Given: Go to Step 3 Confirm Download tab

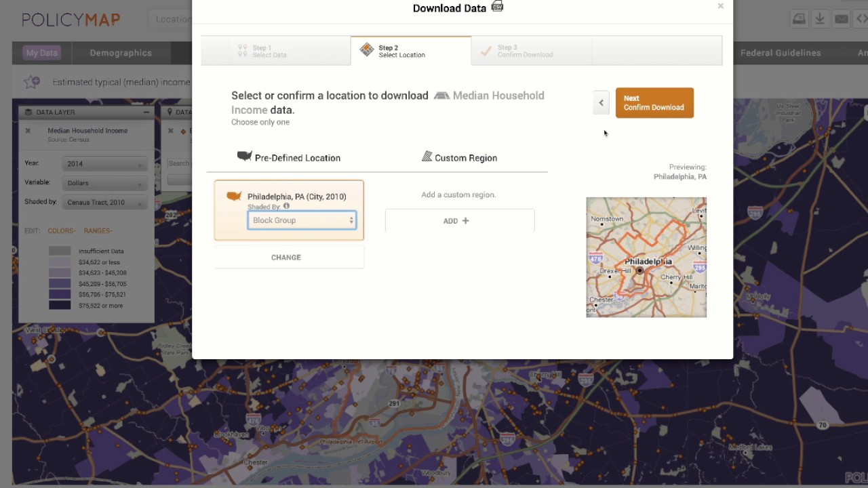Looking at the screenshot, I should click(532, 51).
